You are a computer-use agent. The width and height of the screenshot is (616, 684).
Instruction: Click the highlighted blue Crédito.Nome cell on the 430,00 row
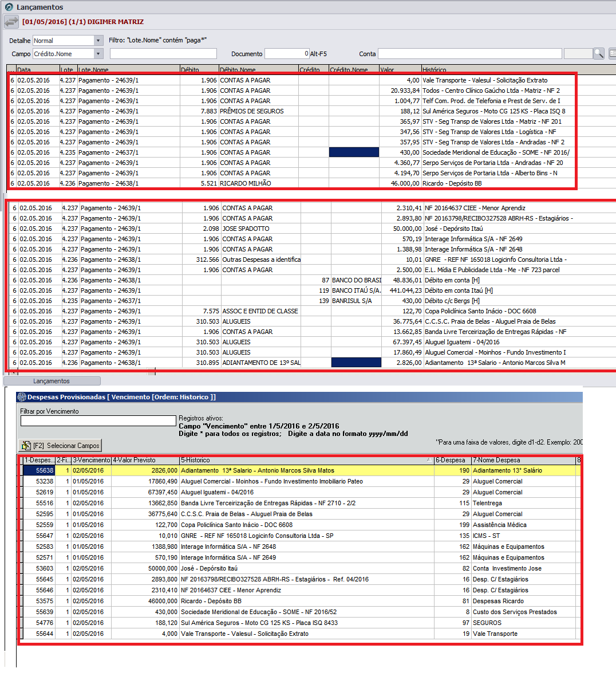click(354, 152)
